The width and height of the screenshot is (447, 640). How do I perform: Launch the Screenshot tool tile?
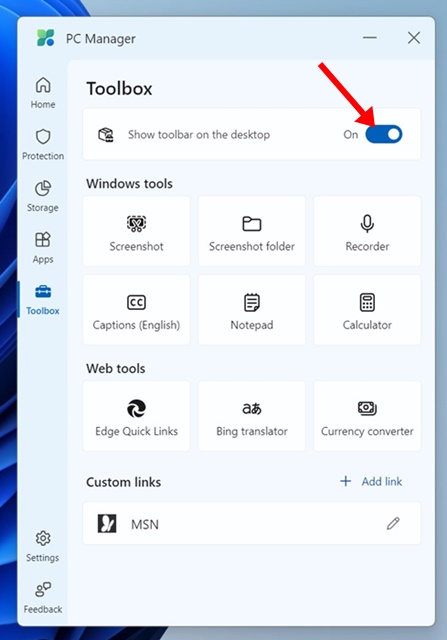pos(136,231)
